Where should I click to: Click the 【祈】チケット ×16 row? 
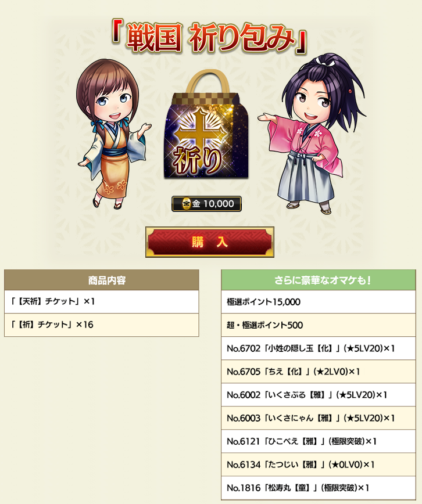pos(102,325)
